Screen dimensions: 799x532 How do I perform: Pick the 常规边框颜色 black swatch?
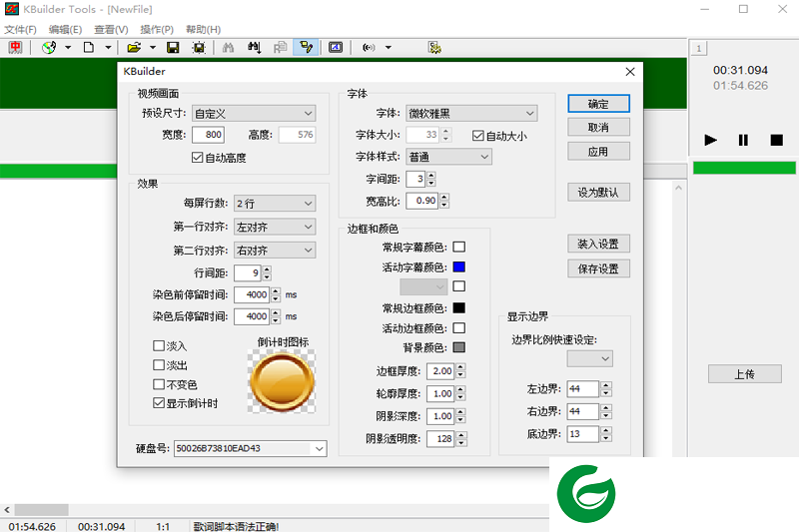click(x=459, y=307)
